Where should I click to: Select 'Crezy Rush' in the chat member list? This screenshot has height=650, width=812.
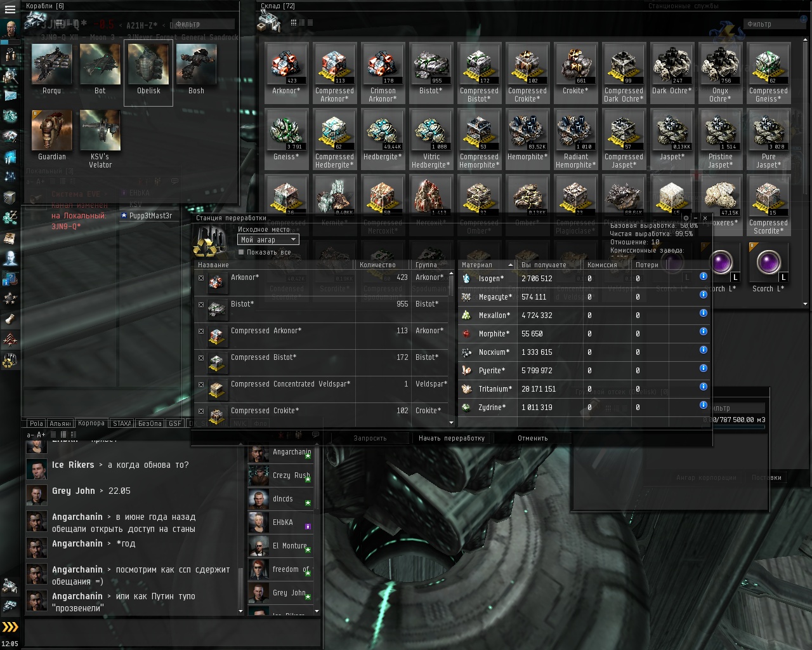coord(280,475)
